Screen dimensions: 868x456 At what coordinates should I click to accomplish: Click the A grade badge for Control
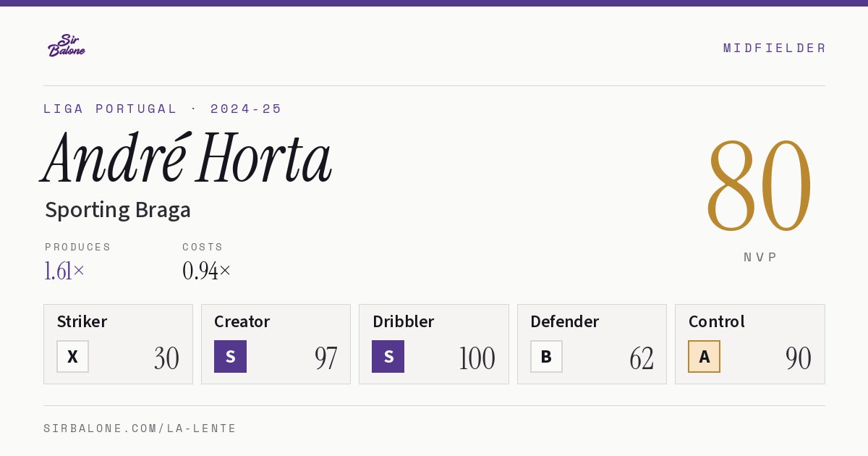[704, 357]
